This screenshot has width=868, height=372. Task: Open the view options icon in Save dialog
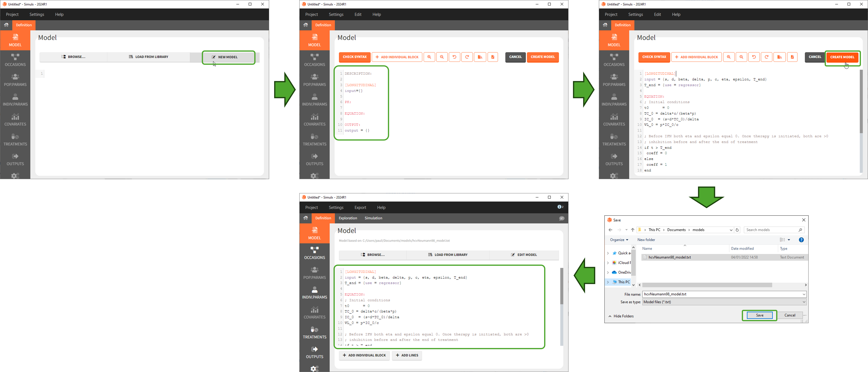point(782,240)
